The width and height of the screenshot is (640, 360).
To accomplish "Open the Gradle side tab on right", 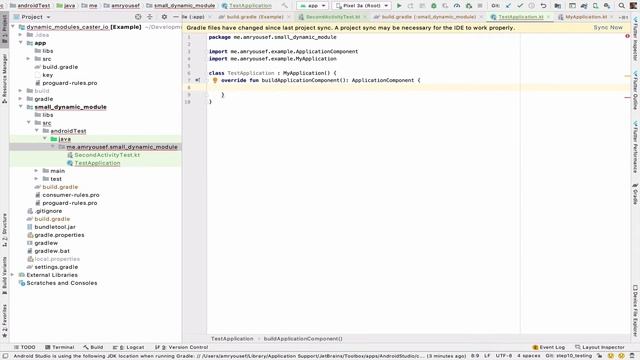I will coord(635,195).
